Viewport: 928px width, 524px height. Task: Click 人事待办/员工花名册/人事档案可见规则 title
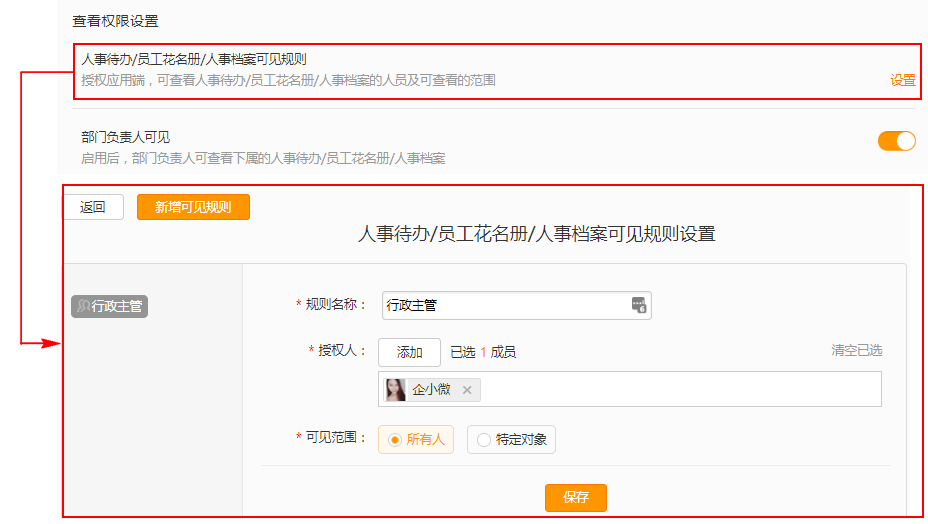pyautogui.click(x=194, y=59)
